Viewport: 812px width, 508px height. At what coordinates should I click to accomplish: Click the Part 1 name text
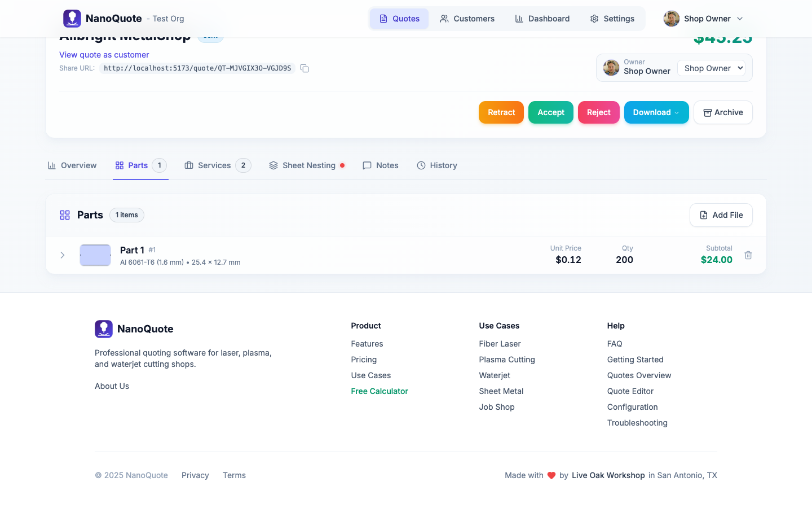tap(132, 250)
